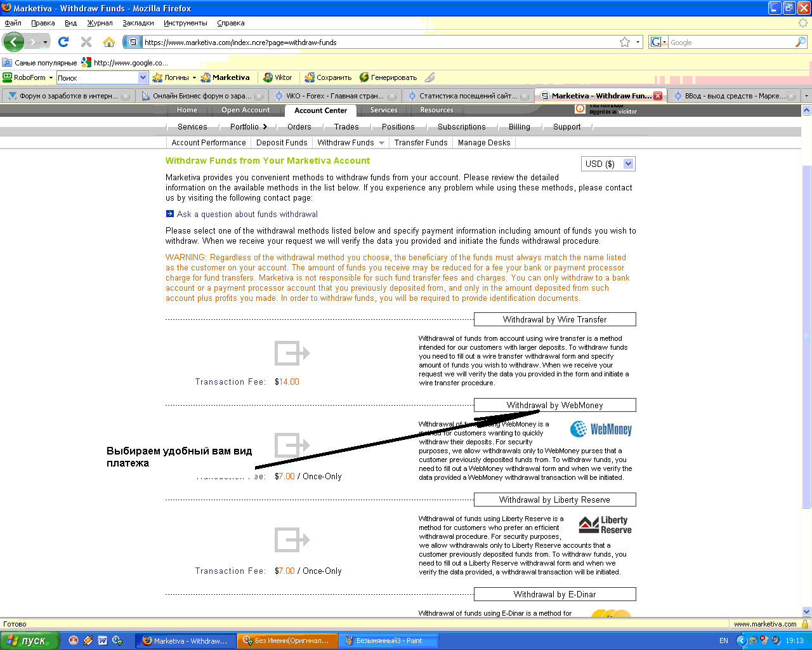
Task: Open the Закладки menu
Action: pyautogui.click(x=138, y=23)
